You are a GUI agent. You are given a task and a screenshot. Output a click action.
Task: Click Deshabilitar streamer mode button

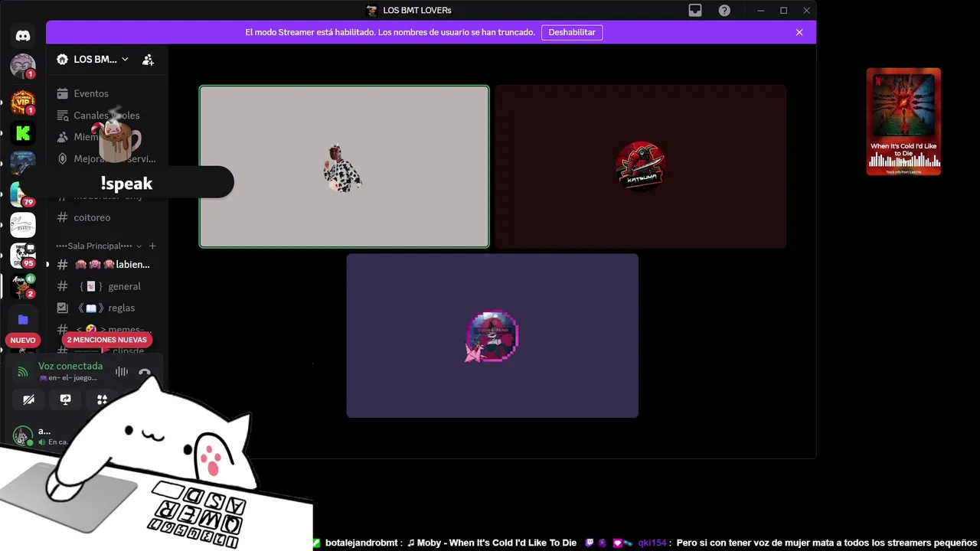pos(572,32)
